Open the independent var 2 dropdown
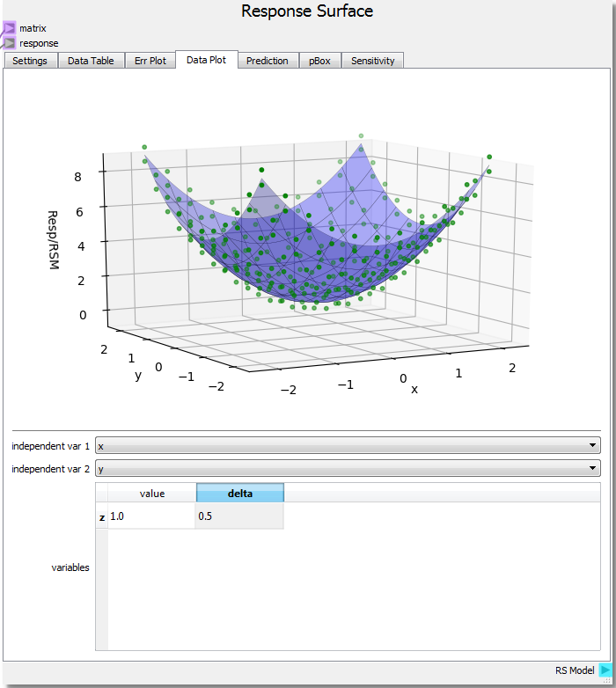This screenshot has height=688, width=616. click(348, 469)
